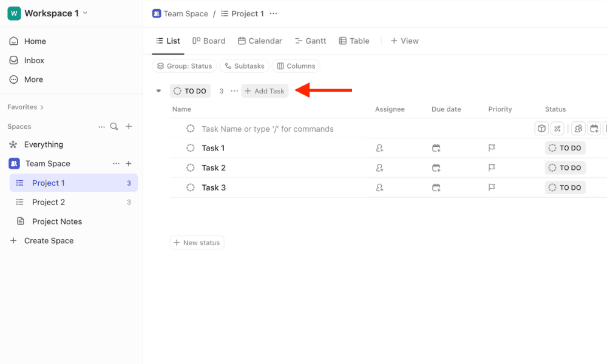Sort by the Name column header
Screen dimensions: 607x364
coord(181,109)
